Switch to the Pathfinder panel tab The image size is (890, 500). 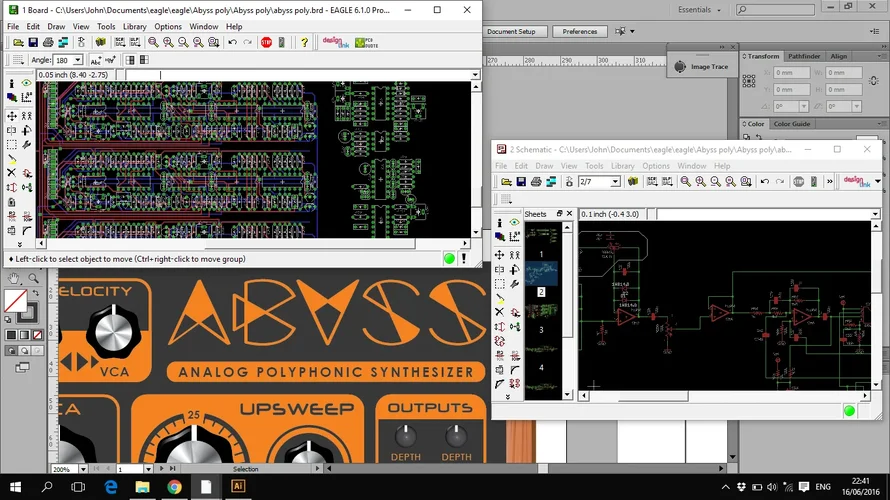click(x=804, y=57)
